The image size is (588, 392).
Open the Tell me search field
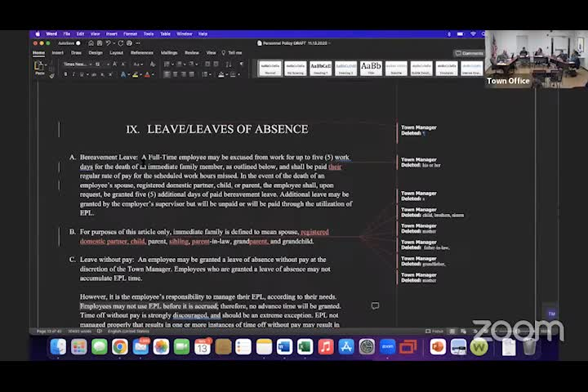(x=234, y=52)
